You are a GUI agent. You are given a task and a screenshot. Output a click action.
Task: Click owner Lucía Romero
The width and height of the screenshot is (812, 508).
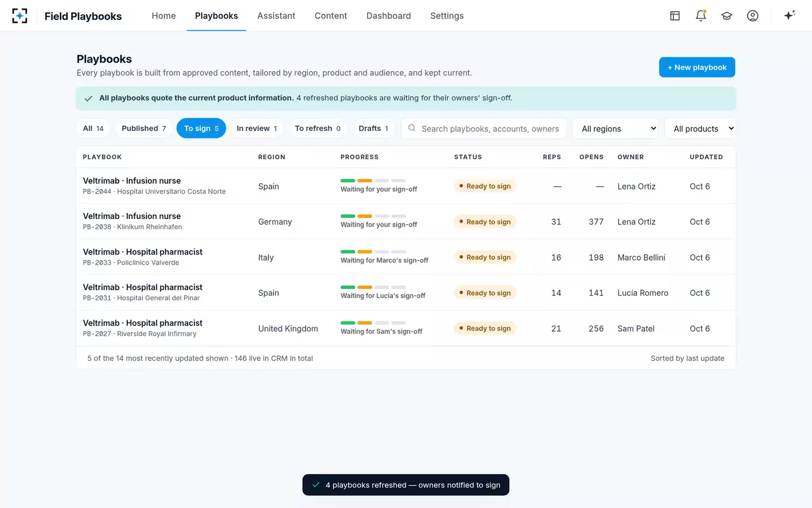point(643,293)
